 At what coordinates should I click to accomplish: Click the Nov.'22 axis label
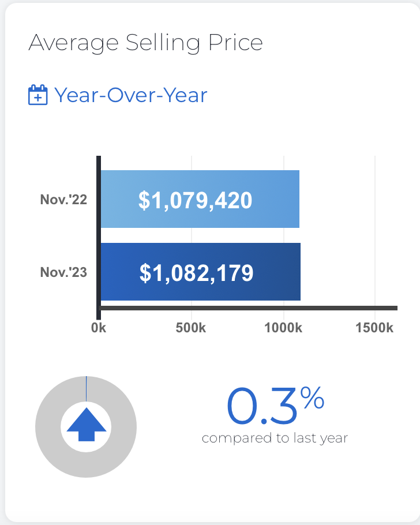pos(63,200)
